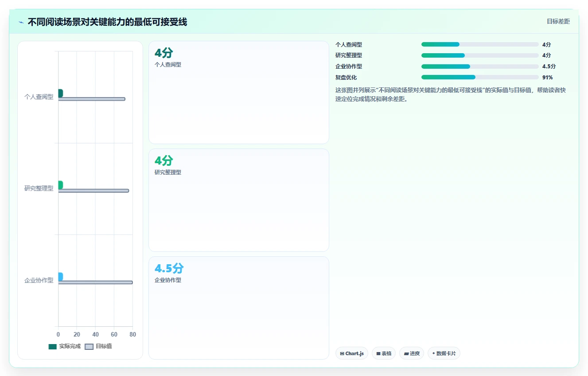Open the 研究整理型 4分 data card

pos(239,200)
